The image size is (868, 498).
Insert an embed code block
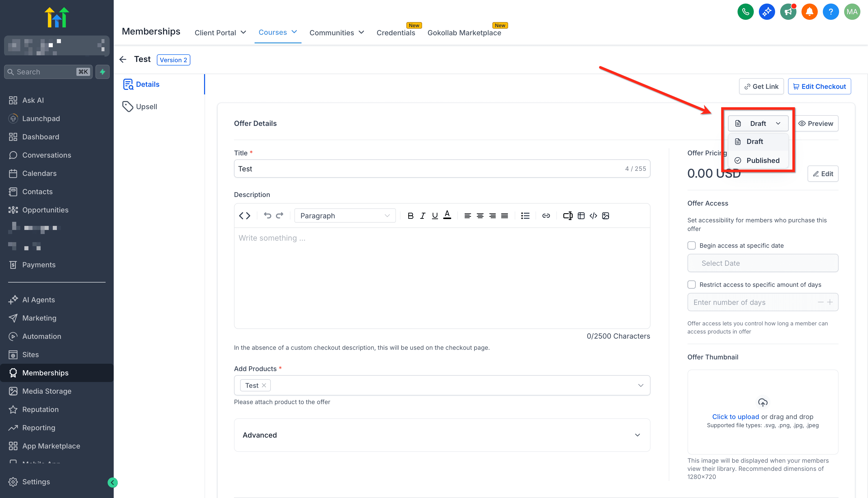(593, 216)
